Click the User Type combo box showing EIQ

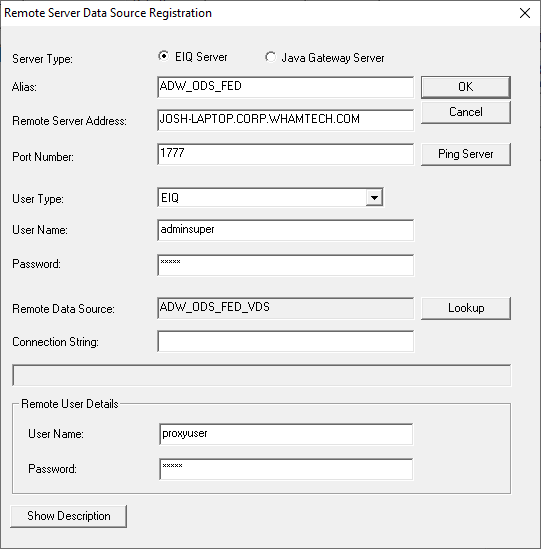click(270, 197)
